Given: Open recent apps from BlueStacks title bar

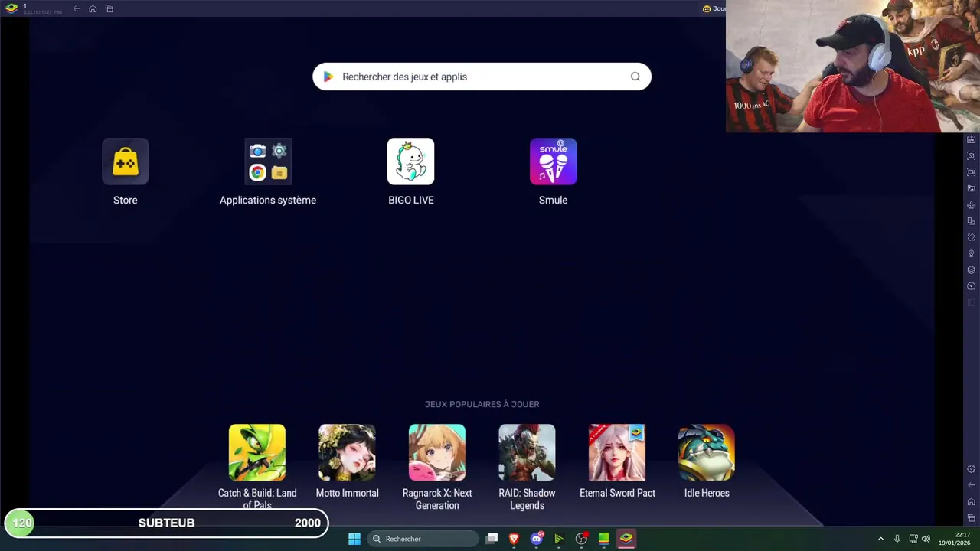Looking at the screenshot, I should click(x=109, y=8).
